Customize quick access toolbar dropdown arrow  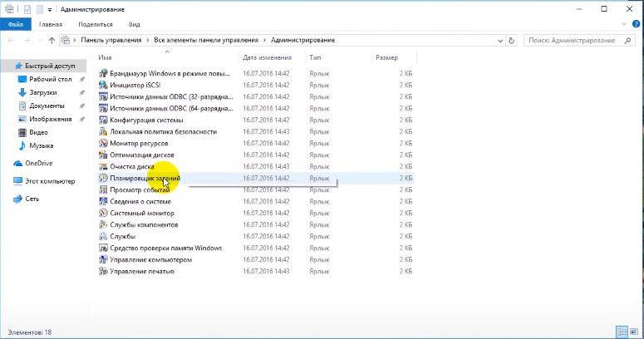tap(50, 9)
